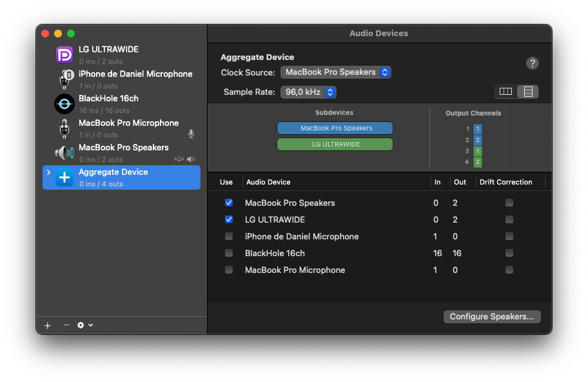
Task: Click the Aggregate Device heading text
Action: [257, 57]
